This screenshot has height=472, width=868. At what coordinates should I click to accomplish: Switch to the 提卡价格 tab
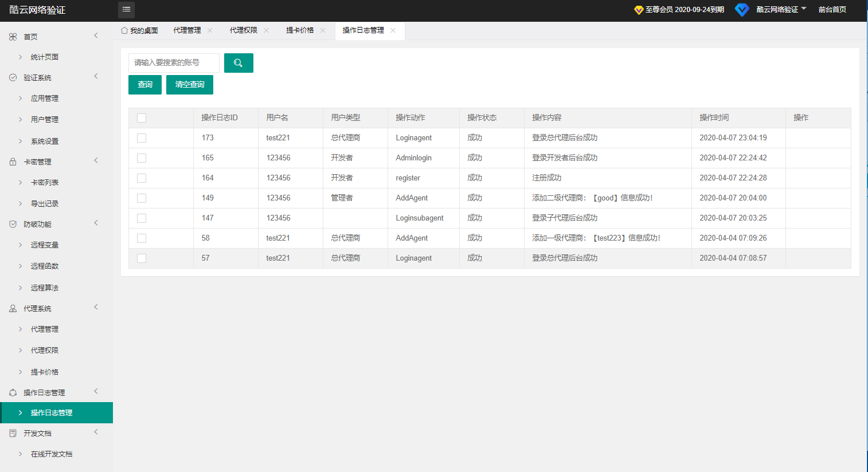pos(301,31)
